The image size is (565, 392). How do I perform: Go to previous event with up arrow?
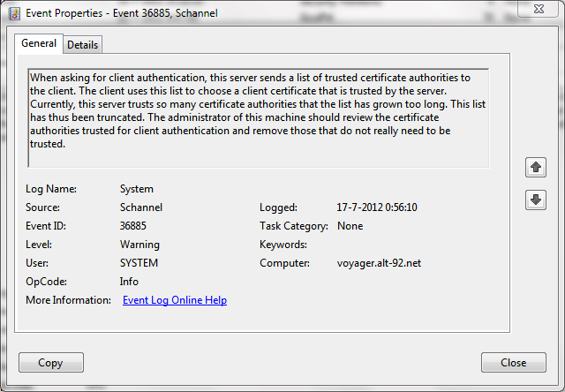pos(535,166)
